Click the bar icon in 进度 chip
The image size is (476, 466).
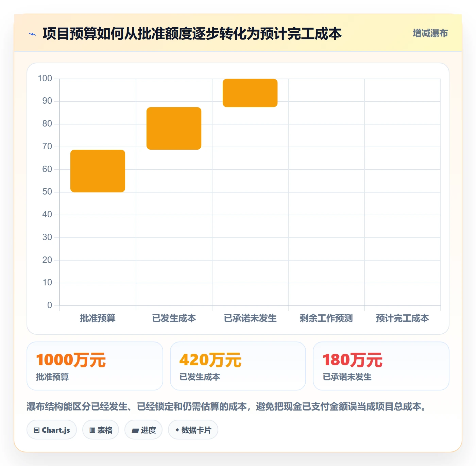click(x=135, y=431)
